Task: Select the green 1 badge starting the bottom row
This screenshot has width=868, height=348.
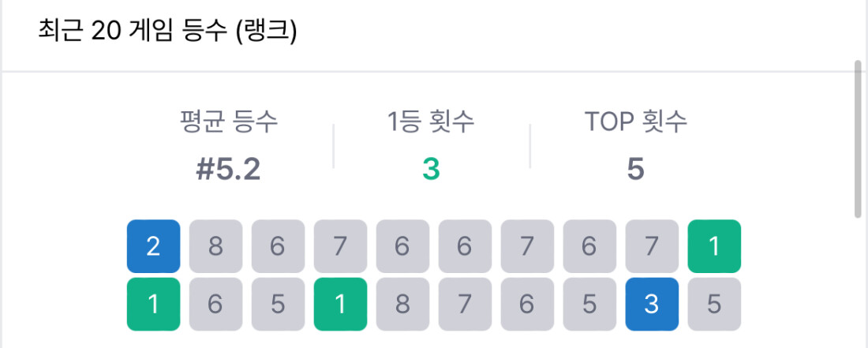Action: (x=153, y=304)
